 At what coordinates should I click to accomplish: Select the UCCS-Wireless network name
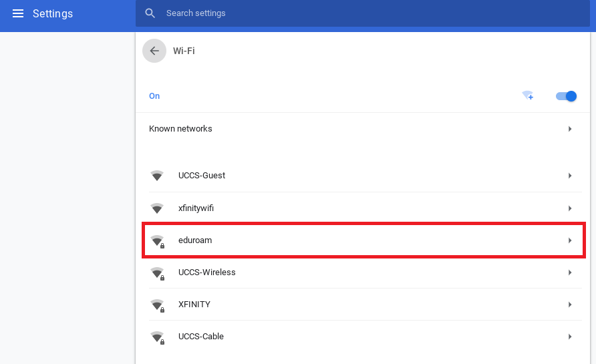point(206,272)
